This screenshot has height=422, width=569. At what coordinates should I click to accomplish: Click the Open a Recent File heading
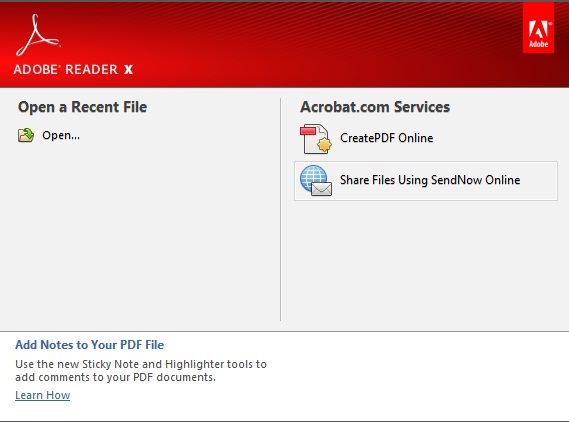click(82, 107)
